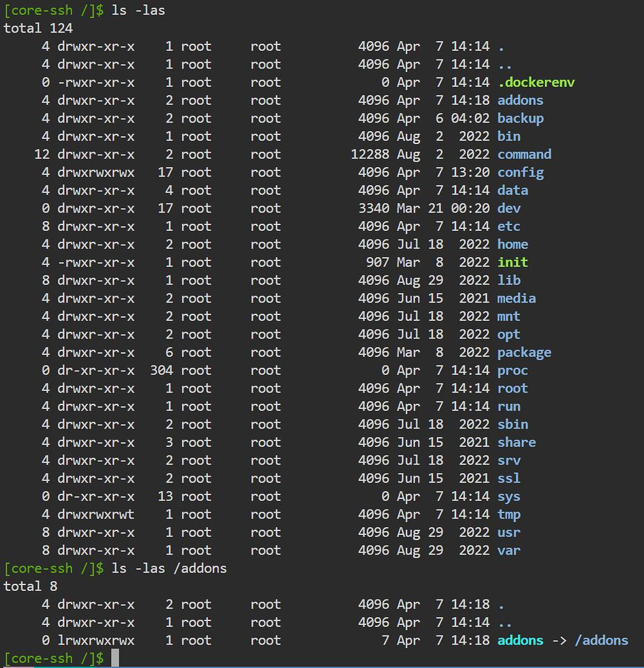Click the 'total 124' output line
This screenshot has width=644, height=668.
(38, 28)
